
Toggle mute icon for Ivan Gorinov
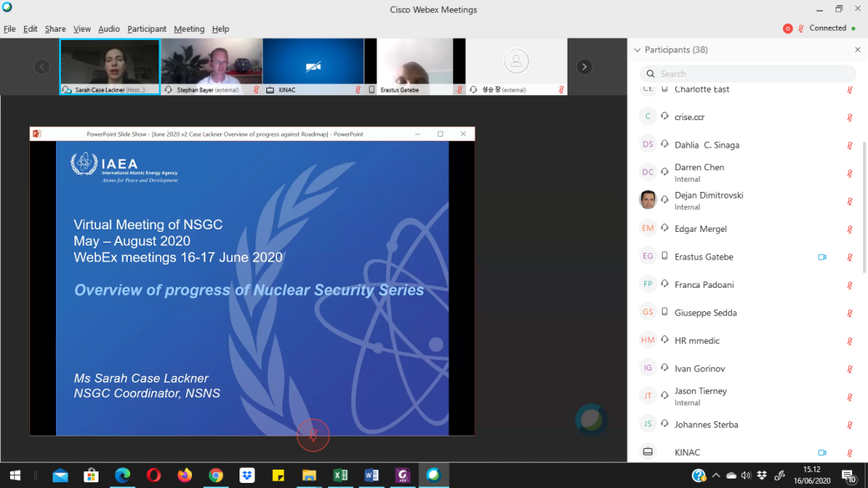point(850,369)
